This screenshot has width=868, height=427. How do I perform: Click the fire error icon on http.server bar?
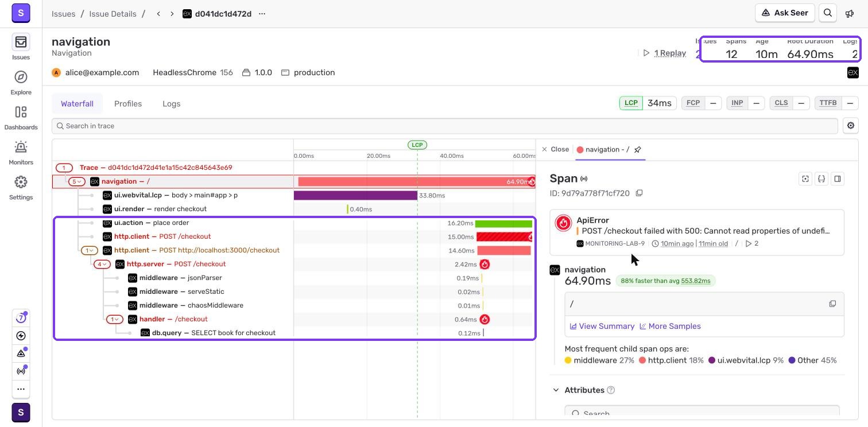tap(485, 264)
